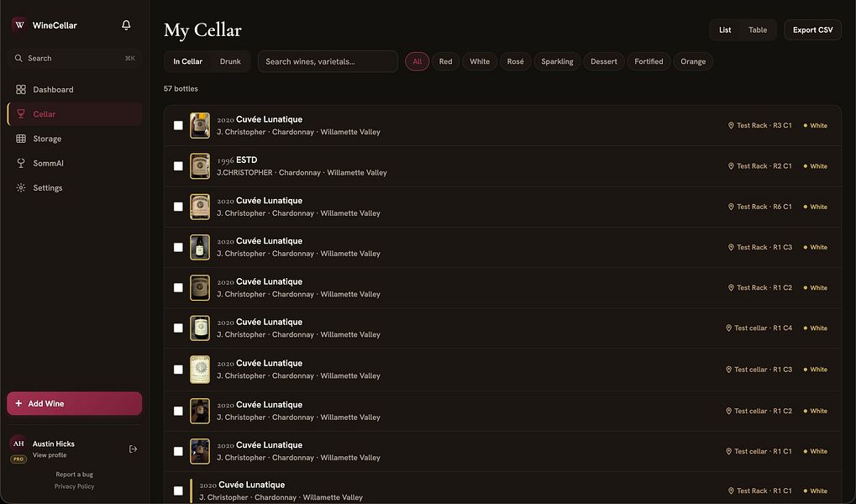Check the Test cellar R1 C2 bottle checkbox

[x=178, y=411]
